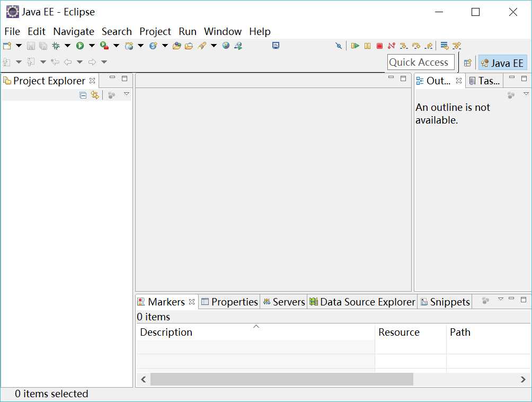Switch to the Servers tab
The height and width of the screenshot is (402, 532).
click(x=285, y=302)
